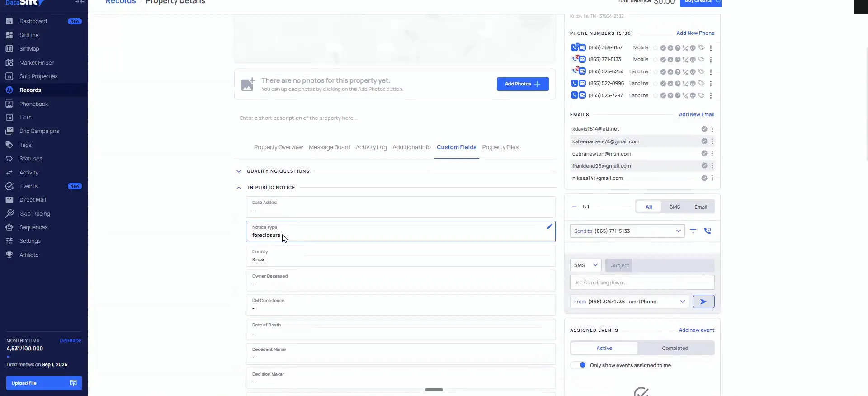Show Active assigned events
868x396 pixels.
pyautogui.click(x=604, y=348)
